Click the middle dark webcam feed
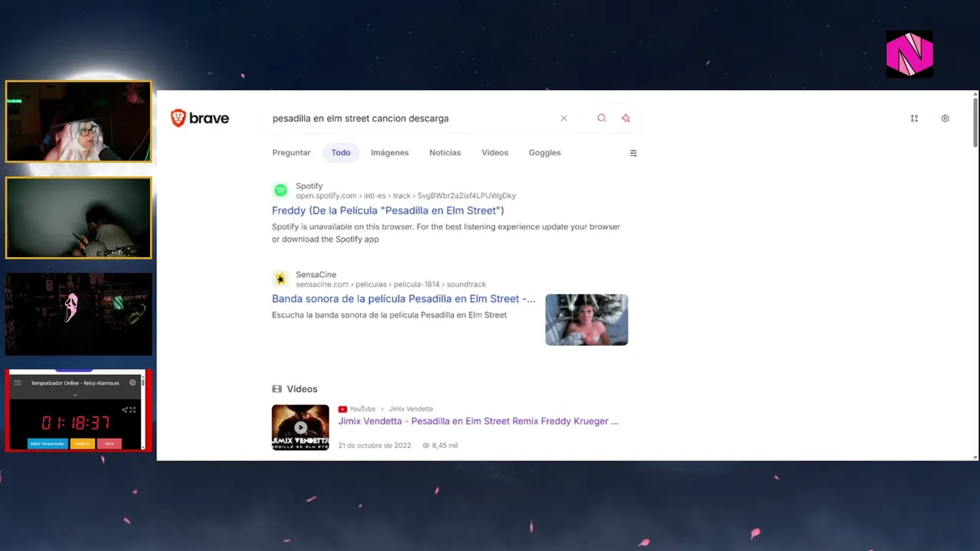Screen dimensions: 980x551 (78, 218)
